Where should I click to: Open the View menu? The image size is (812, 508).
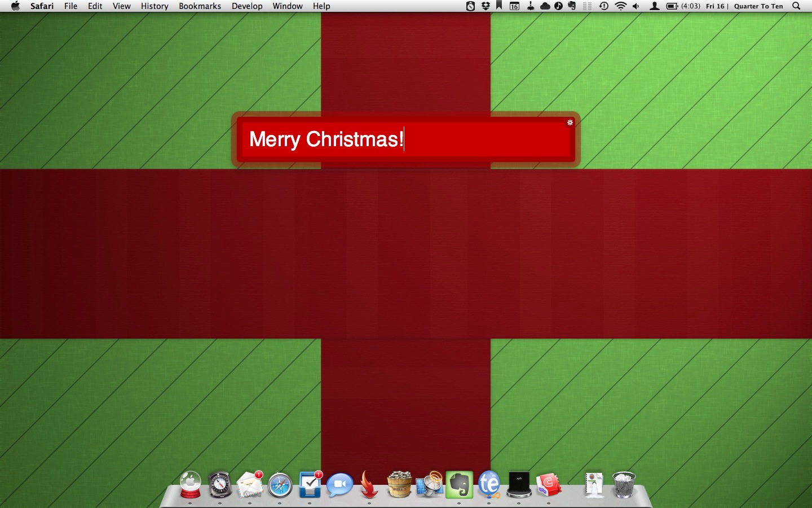(x=122, y=6)
